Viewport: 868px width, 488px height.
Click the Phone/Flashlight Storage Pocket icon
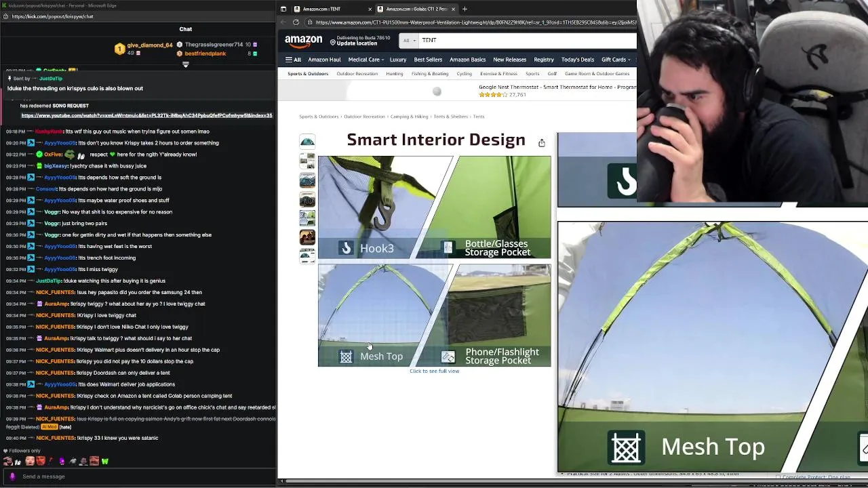coord(448,357)
